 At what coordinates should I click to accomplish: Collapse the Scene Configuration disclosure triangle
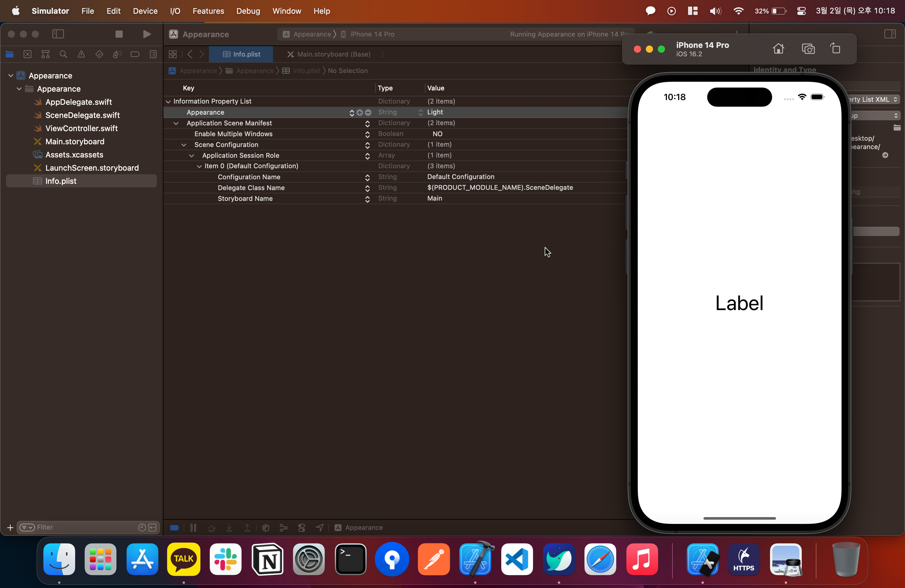pyautogui.click(x=184, y=145)
